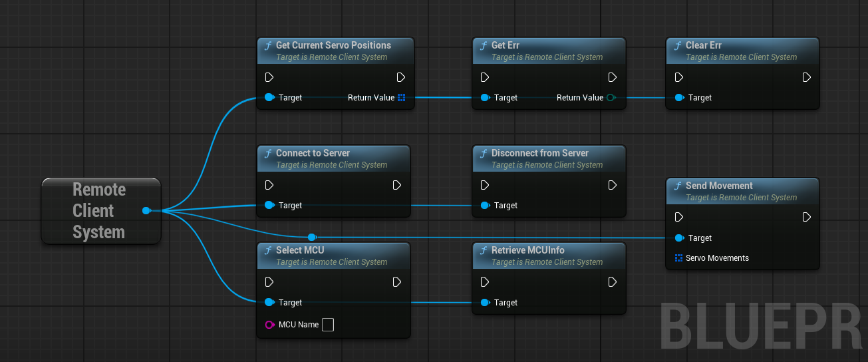Click Target pin on Send Movement node
Image resolution: width=868 pixels, height=362 pixels.
click(x=679, y=238)
